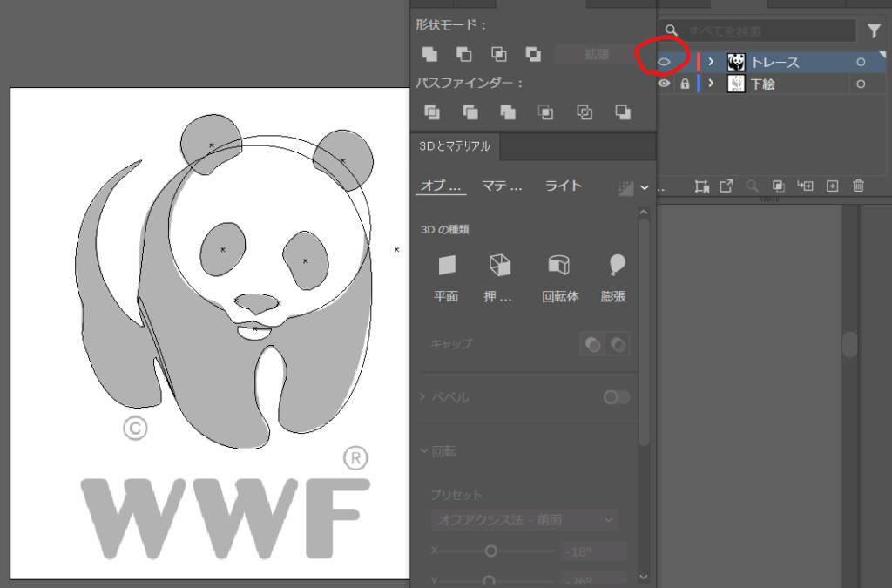
Task: Toggle visibility of the 下絵 layer
Action: 664,84
